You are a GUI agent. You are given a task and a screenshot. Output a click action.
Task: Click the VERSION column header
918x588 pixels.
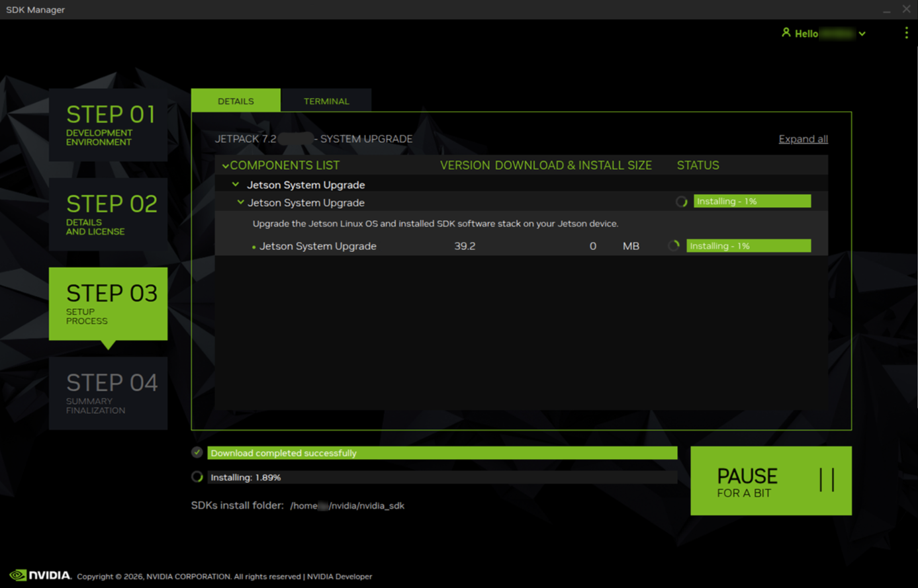point(465,165)
